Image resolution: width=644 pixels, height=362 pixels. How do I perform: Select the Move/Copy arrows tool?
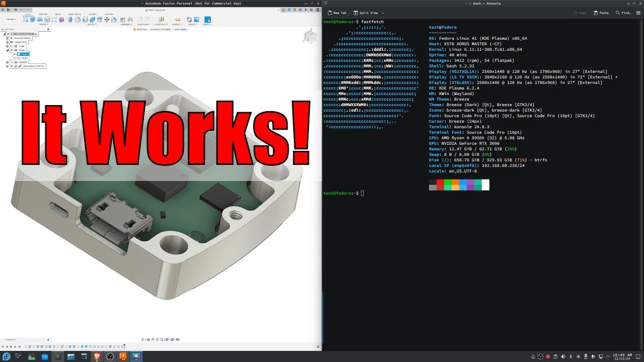[x=107, y=20]
